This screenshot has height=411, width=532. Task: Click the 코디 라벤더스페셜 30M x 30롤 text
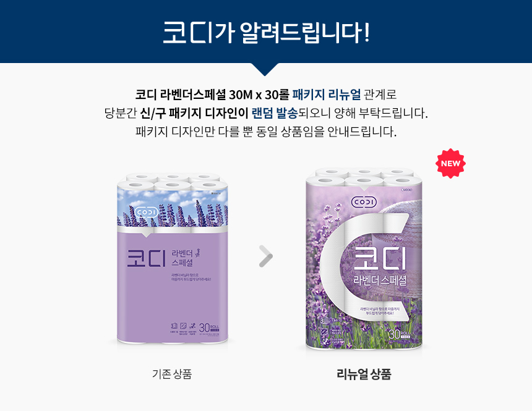click(x=212, y=95)
